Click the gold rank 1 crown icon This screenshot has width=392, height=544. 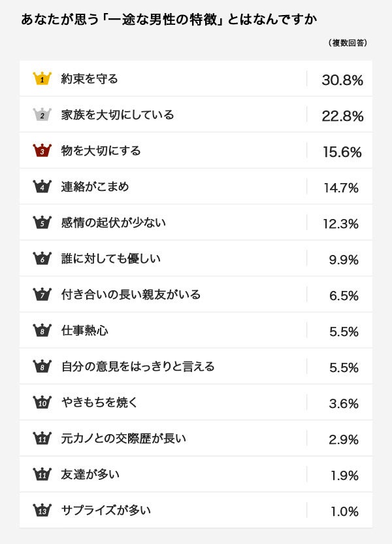pyautogui.click(x=42, y=79)
